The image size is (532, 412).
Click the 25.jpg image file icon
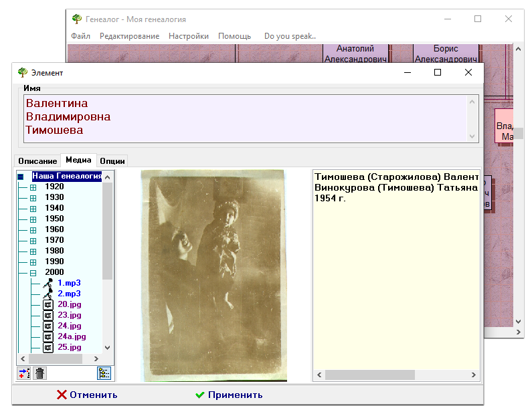point(48,347)
